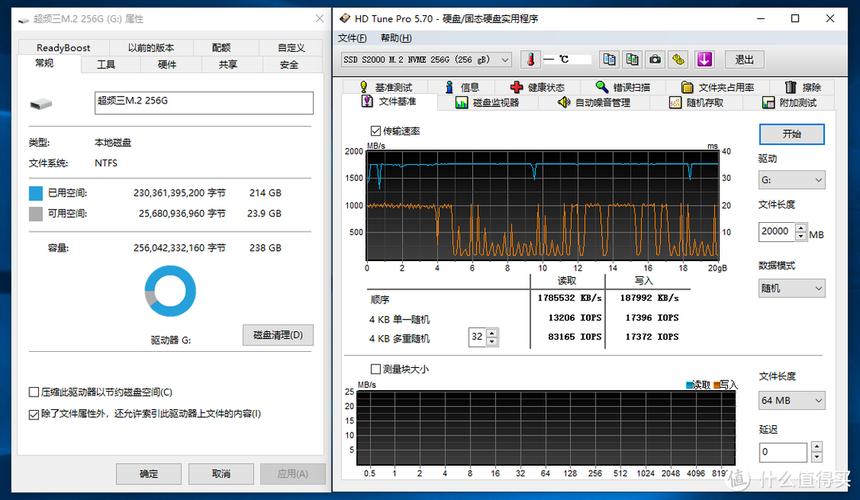Switch to the Previous versions (以前的版本) tab

pos(151,48)
